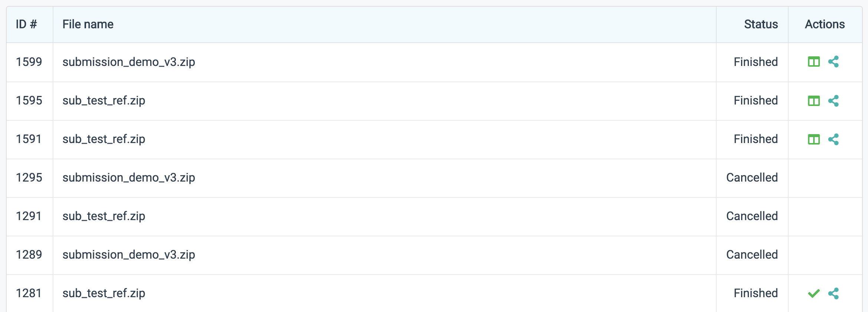Image resolution: width=868 pixels, height=312 pixels.
Task: Open results table view for submission 1595
Action: [x=814, y=100]
